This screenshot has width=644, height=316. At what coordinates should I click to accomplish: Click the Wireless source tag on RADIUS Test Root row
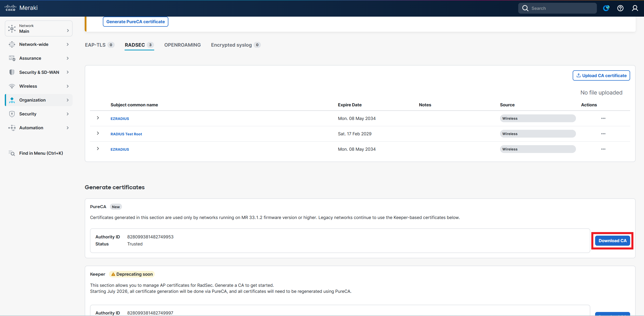click(x=538, y=134)
